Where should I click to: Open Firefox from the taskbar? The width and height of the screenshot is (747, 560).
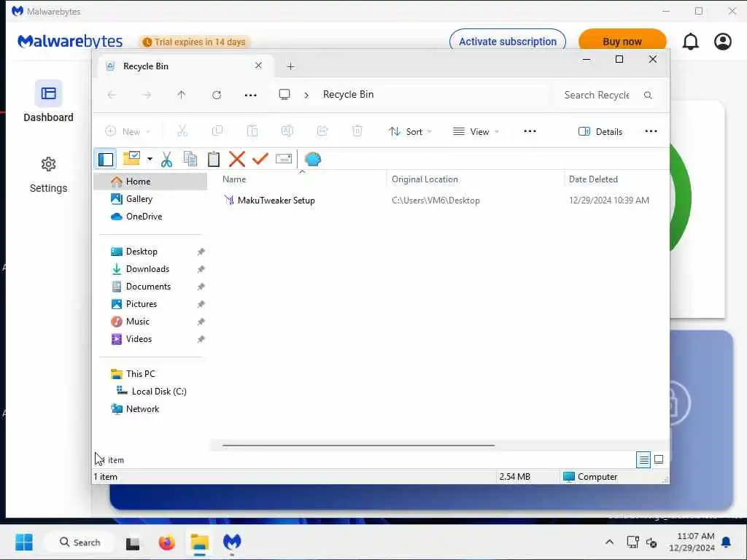tap(166, 542)
